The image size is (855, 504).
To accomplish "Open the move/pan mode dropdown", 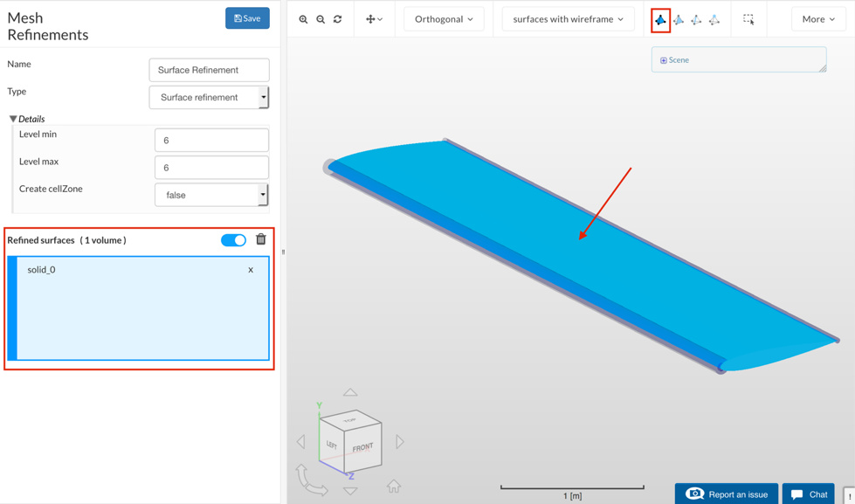I will pos(374,19).
